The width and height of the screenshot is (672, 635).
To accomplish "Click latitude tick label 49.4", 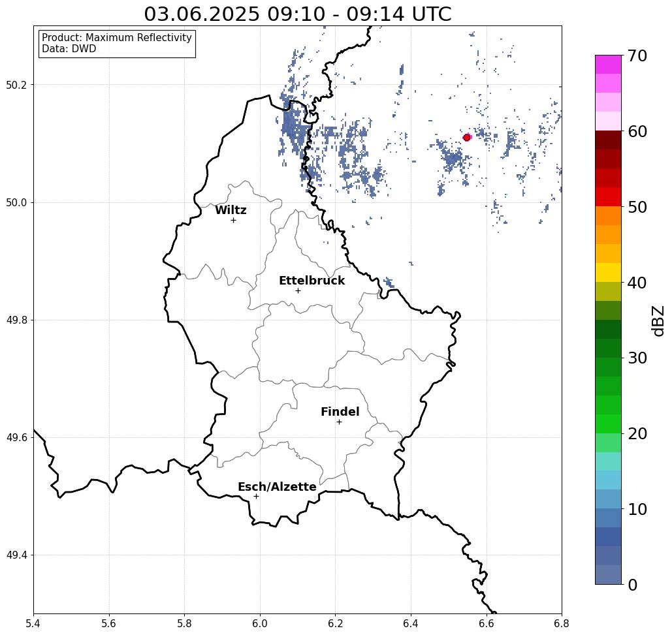I will tap(16, 555).
